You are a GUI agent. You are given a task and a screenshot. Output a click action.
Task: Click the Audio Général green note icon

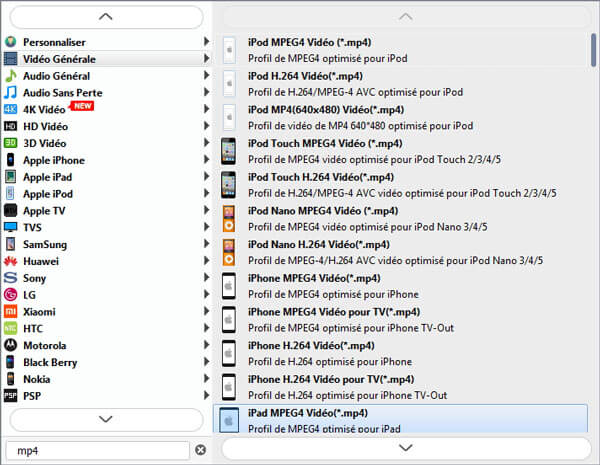click(10, 76)
